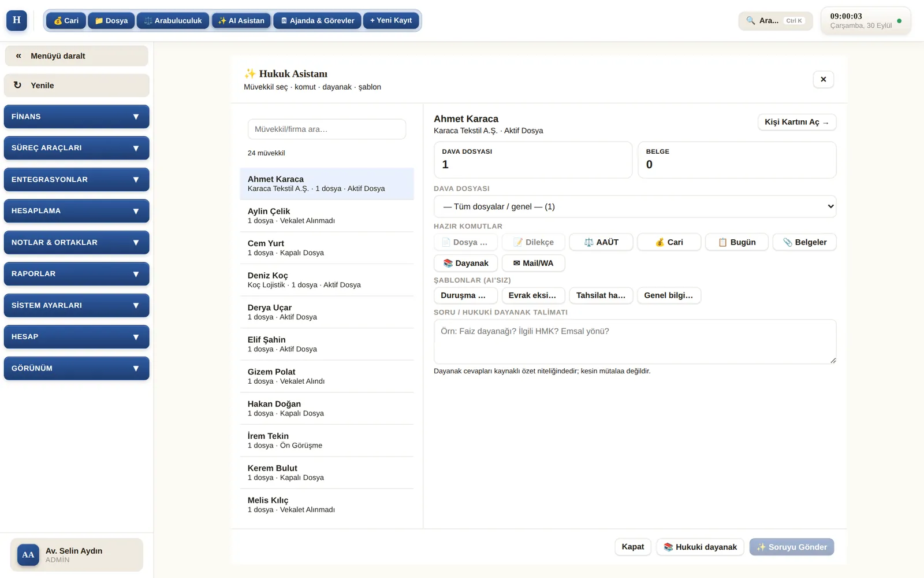Open the Tüm dosyalar / genel dropdown

[635, 206]
